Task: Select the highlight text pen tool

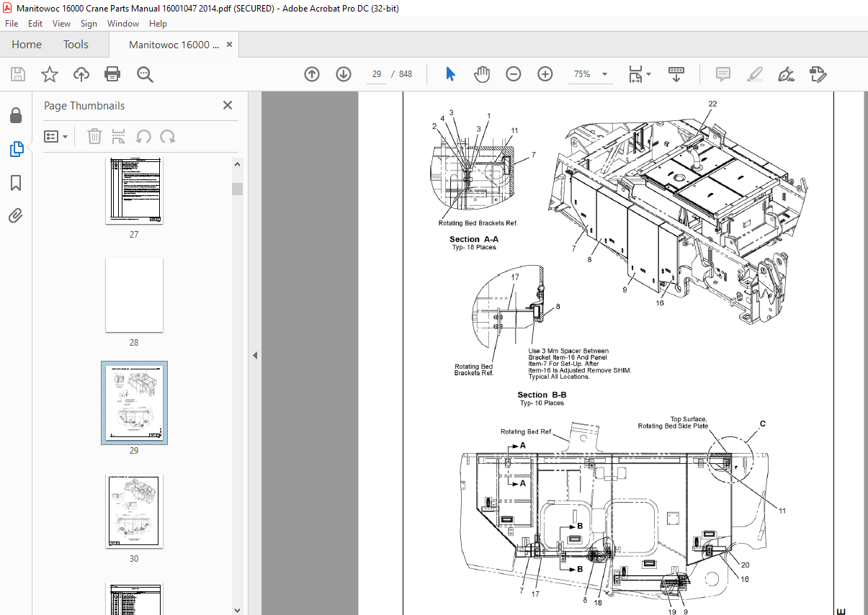Action: pyautogui.click(x=754, y=74)
